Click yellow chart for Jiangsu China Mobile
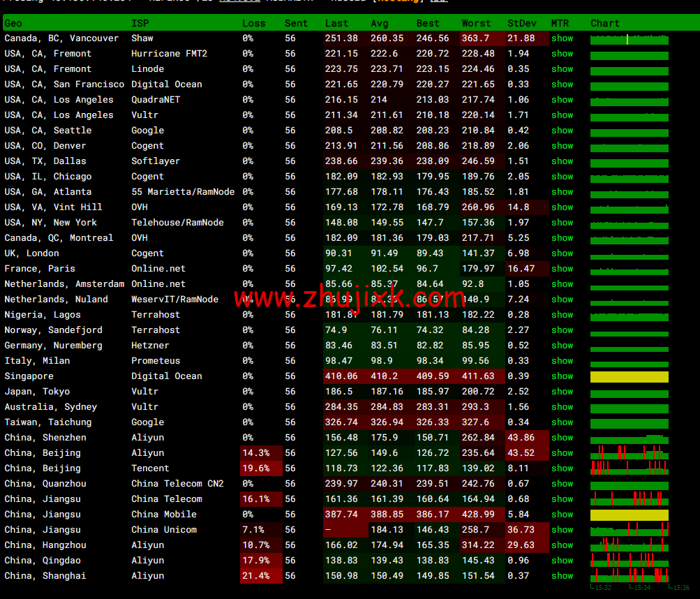 click(629, 515)
